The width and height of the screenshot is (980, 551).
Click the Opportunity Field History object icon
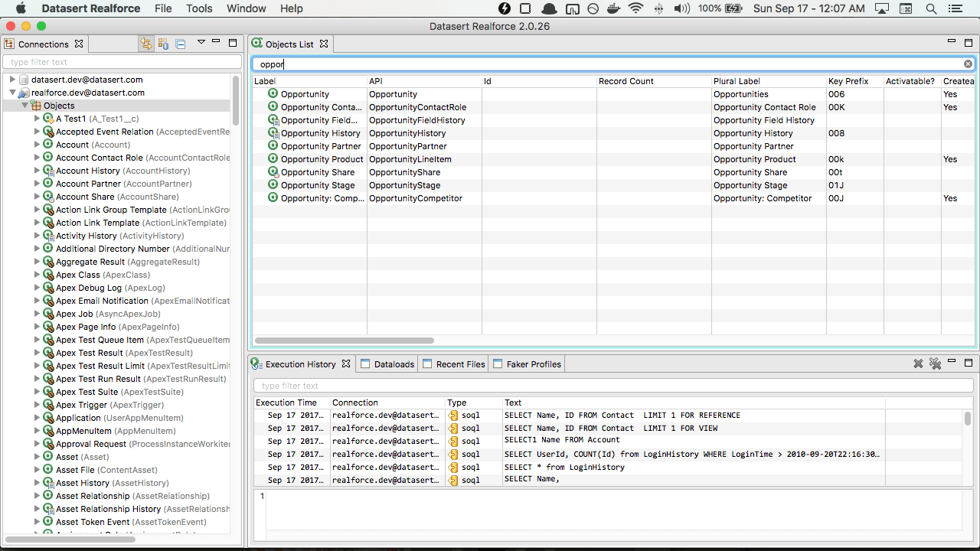pyautogui.click(x=273, y=120)
